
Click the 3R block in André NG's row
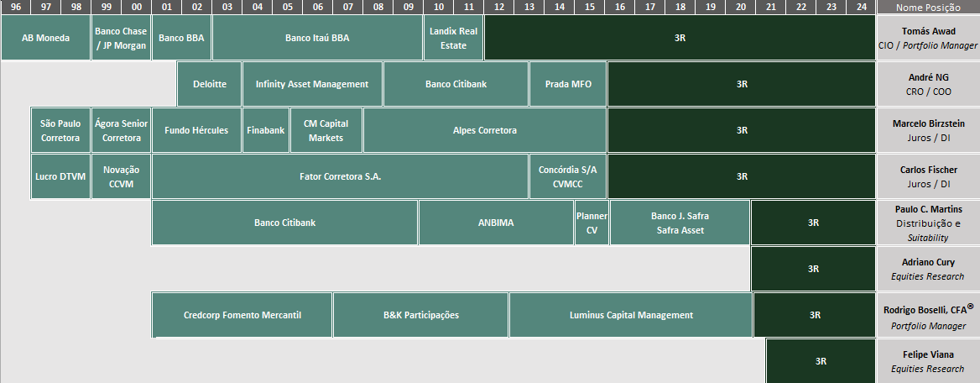click(x=741, y=84)
